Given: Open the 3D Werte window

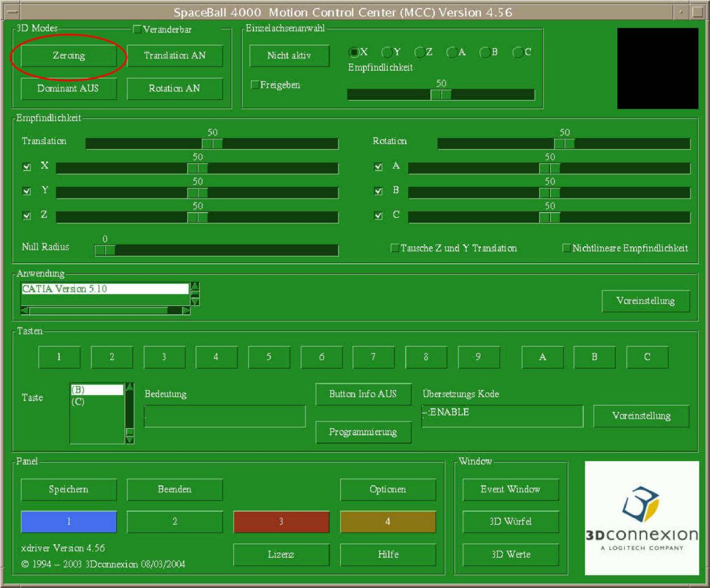Looking at the screenshot, I should pyautogui.click(x=511, y=554).
